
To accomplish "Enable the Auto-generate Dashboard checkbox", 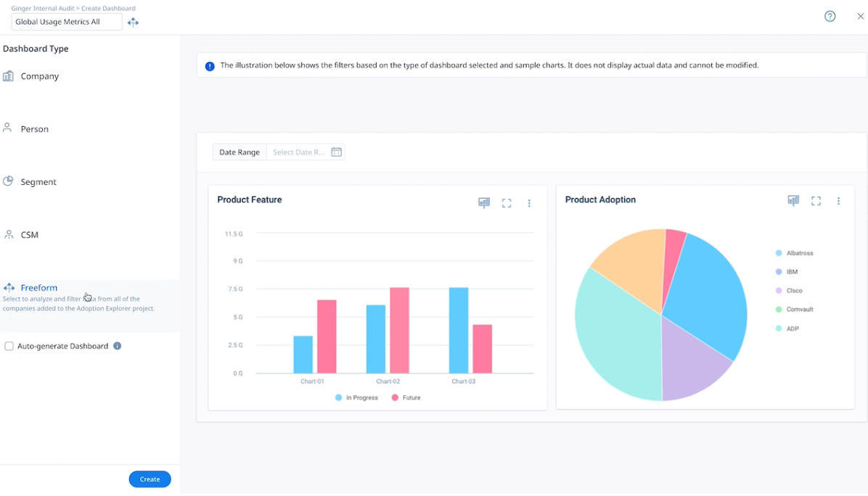I will (x=9, y=347).
